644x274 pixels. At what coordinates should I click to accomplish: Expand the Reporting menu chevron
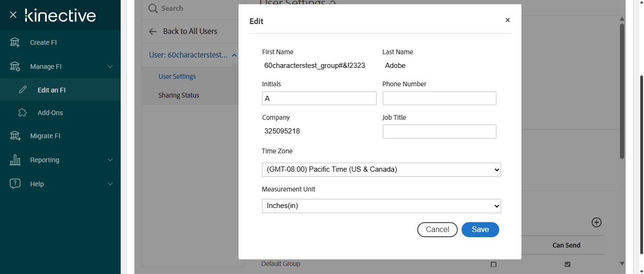click(x=110, y=160)
